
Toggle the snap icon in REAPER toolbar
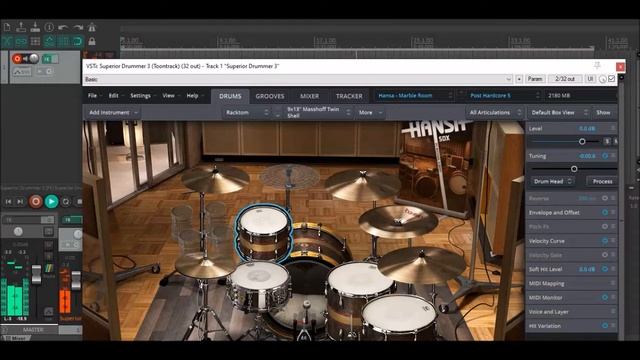[x=78, y=41]
